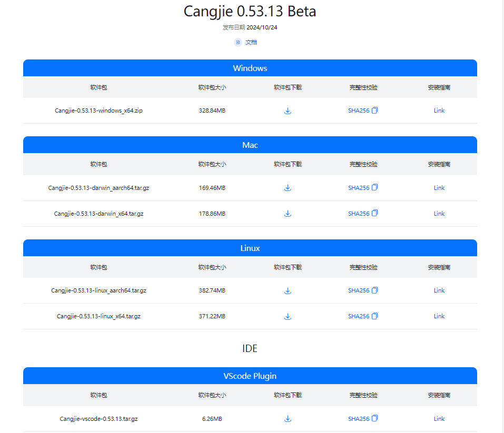Download the darwin_aarch64 tar.gz package

(288, 188)
